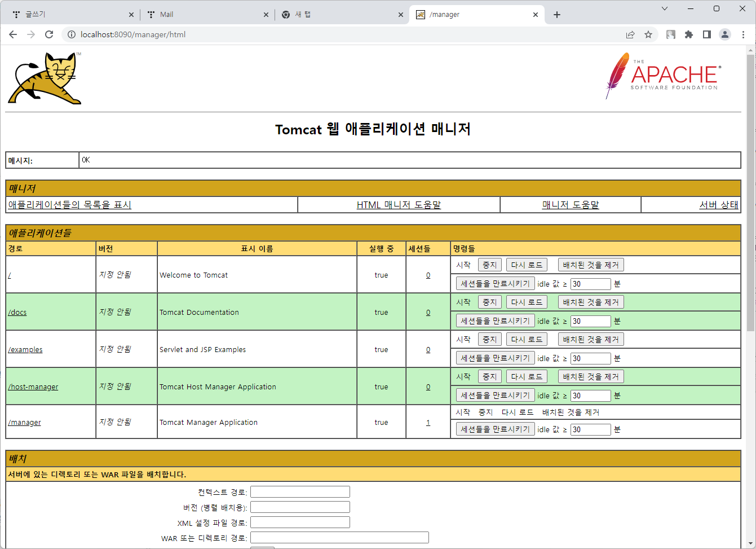Close the 글쓰기 tab

pyautogui.click(x=131, y=15)
